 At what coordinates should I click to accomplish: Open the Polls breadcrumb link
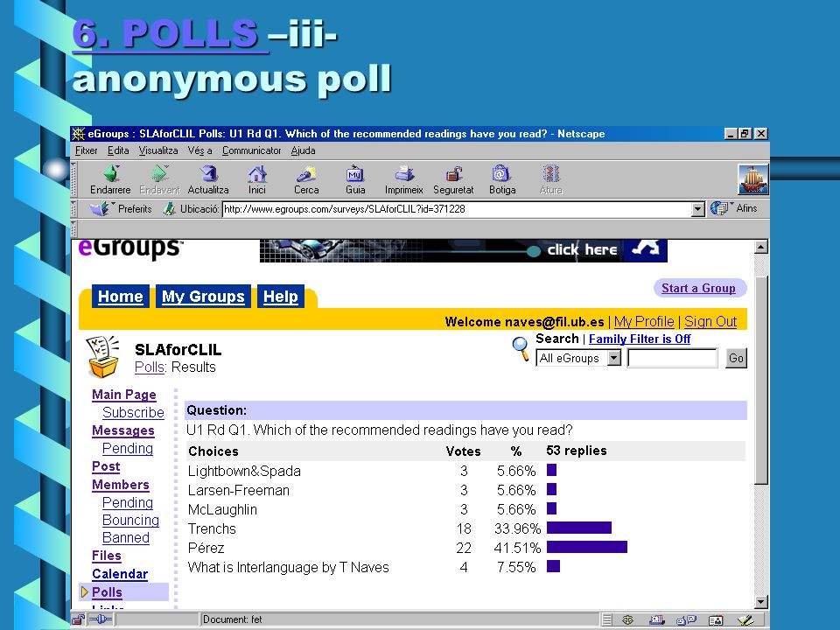pos(150,367)
